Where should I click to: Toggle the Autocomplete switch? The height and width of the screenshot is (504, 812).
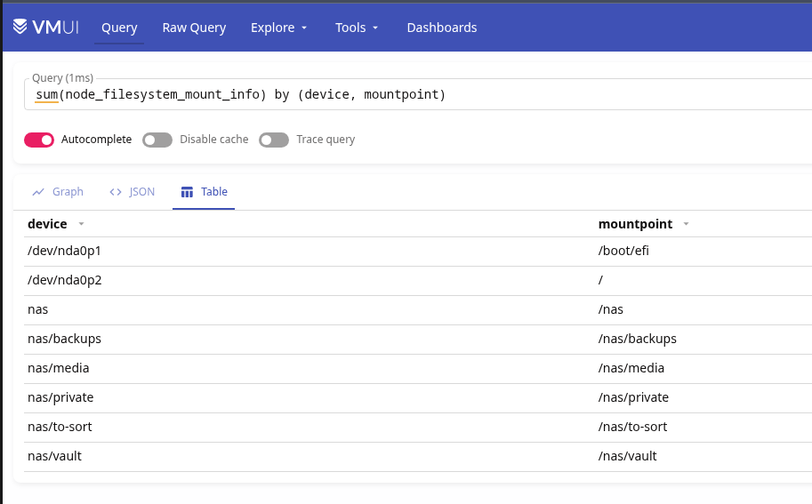point(39,140)
